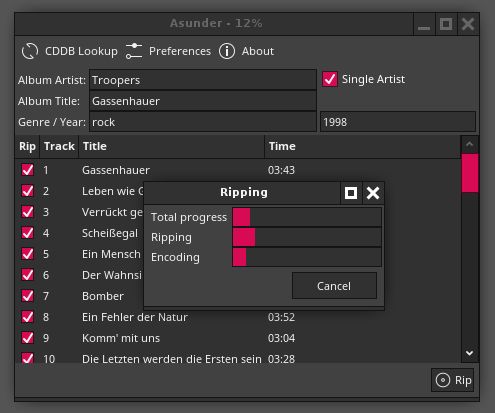Open Preferences via the sliders icon

pos(134,51)
